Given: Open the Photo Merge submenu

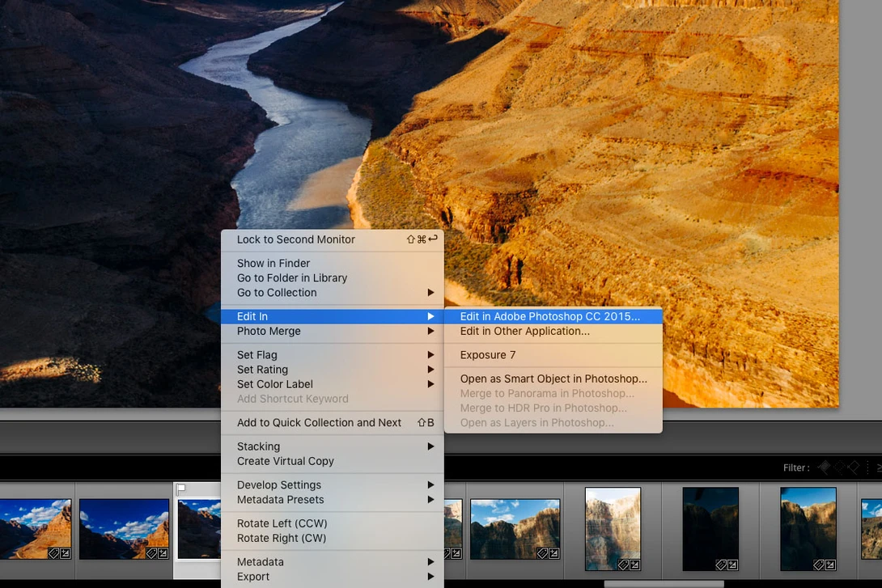Looking at the screenshot, I should coord(333,331).
